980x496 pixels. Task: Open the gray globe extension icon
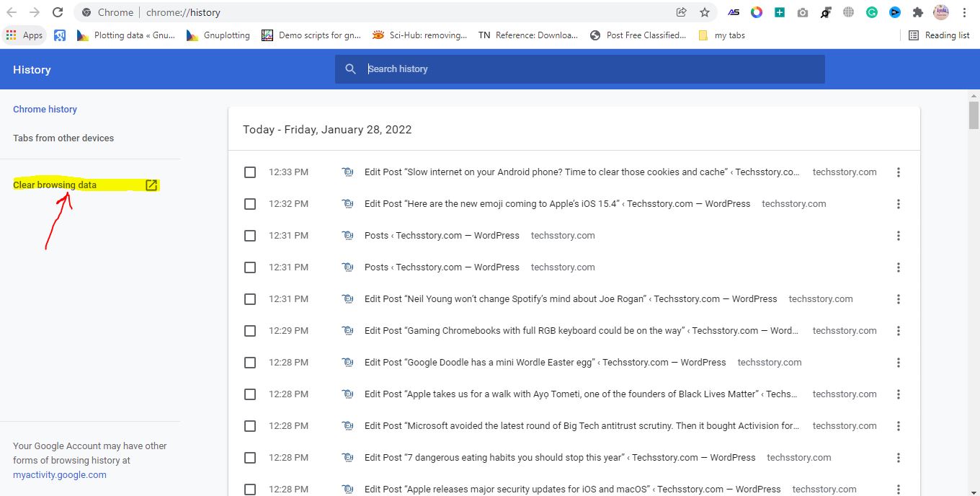(x=849, y=12)
